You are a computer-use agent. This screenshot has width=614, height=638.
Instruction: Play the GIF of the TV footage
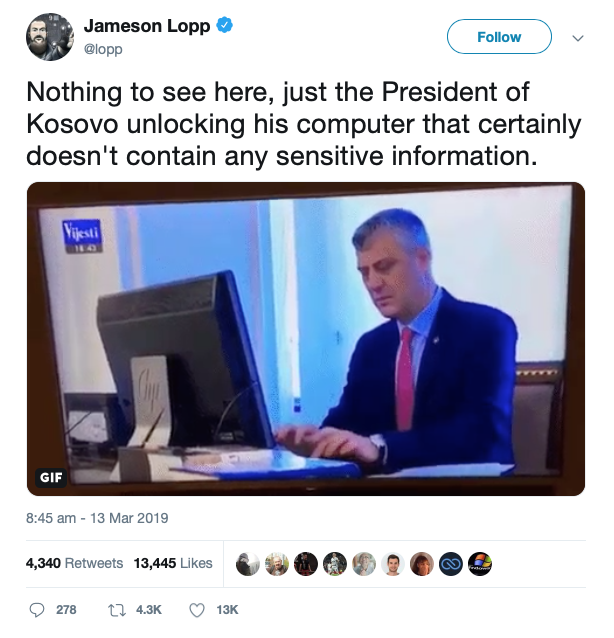point(306,339)
